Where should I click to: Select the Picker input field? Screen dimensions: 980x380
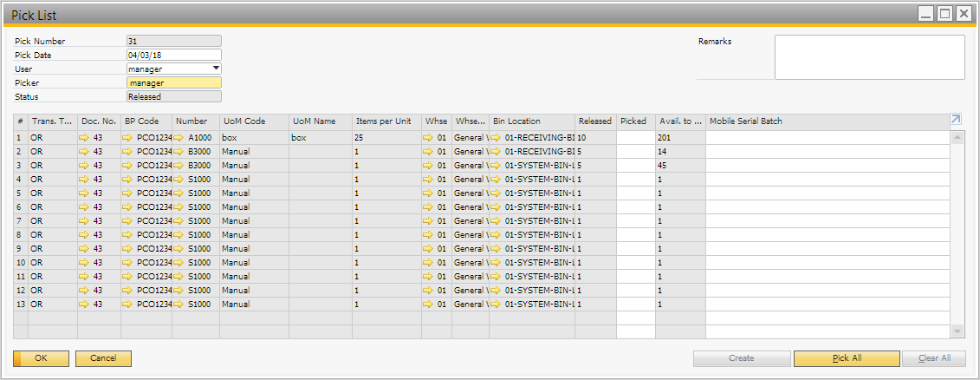(x=173, y=83)
